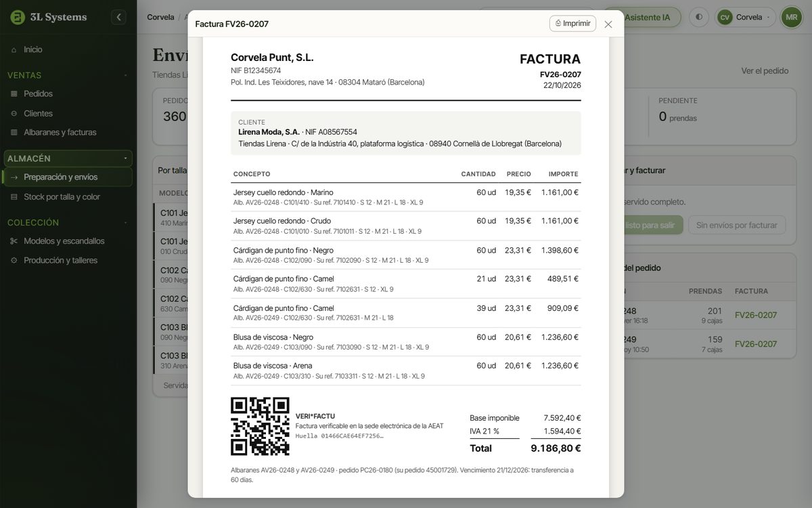Print the invoice with Imprimir button
The height and width of the screenshot is (508, 812).
pos(572,23)
